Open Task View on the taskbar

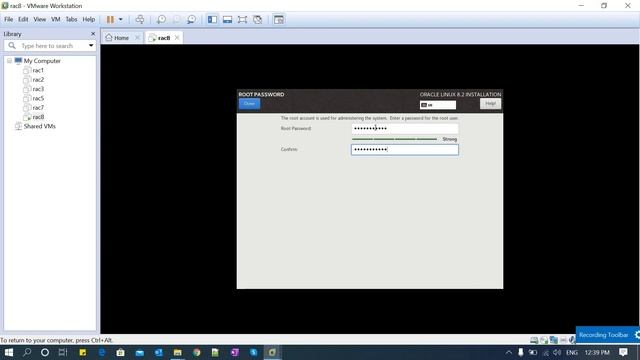point(63,352)
